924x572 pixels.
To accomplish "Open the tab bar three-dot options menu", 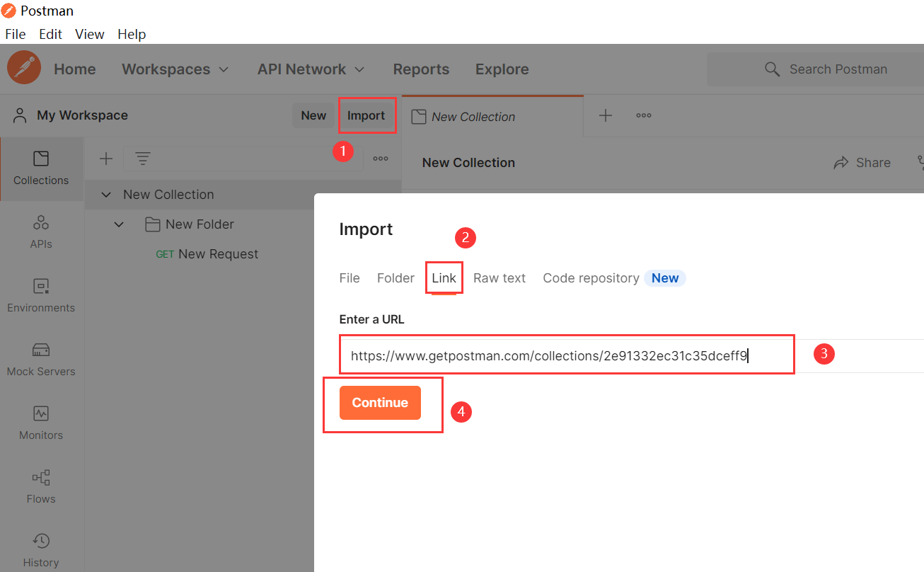I will point(644,115).
